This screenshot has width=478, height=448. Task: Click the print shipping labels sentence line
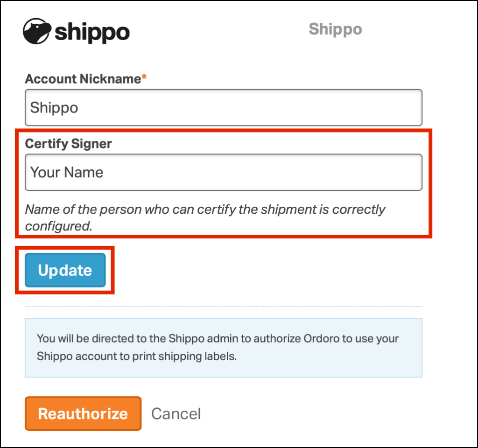click(137, 356)
